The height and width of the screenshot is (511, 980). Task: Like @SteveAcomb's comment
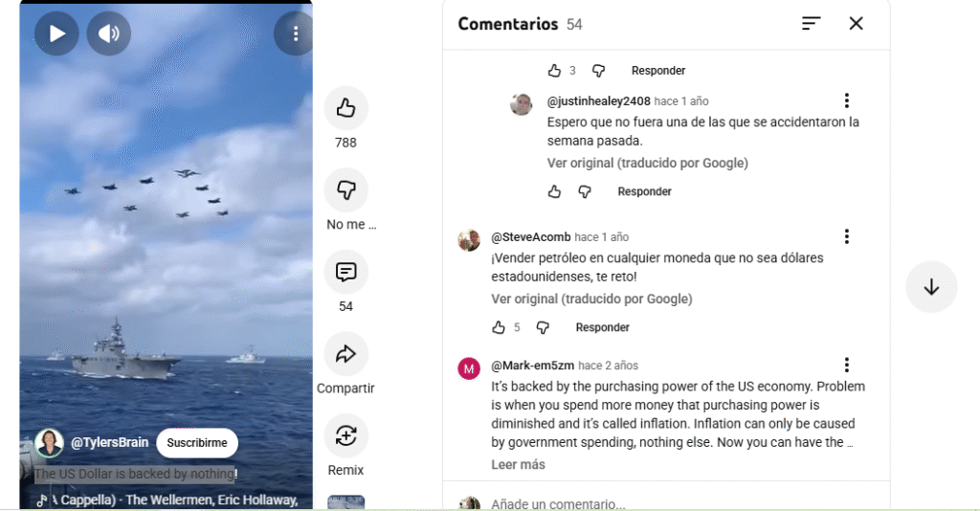(x=499, y=327)
